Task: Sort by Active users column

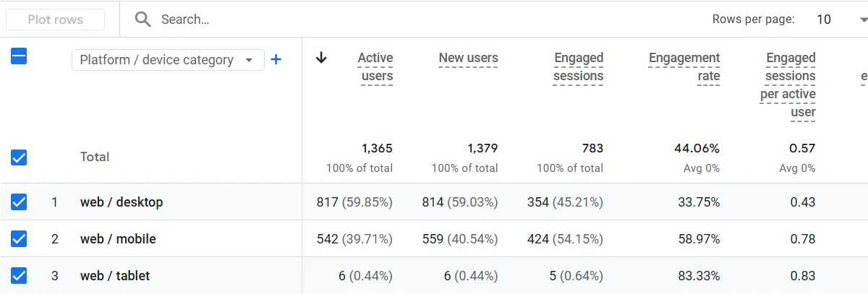Action: [375, 66]
